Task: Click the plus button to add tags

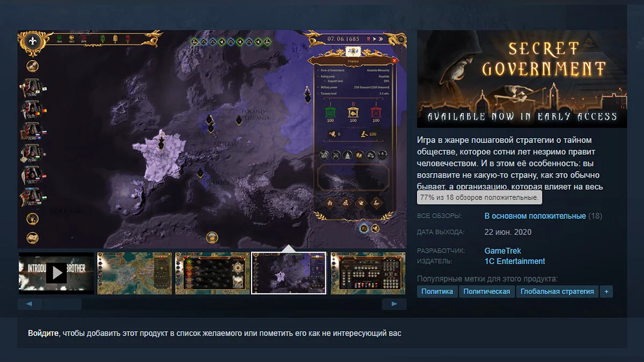Action: (606, 291)
